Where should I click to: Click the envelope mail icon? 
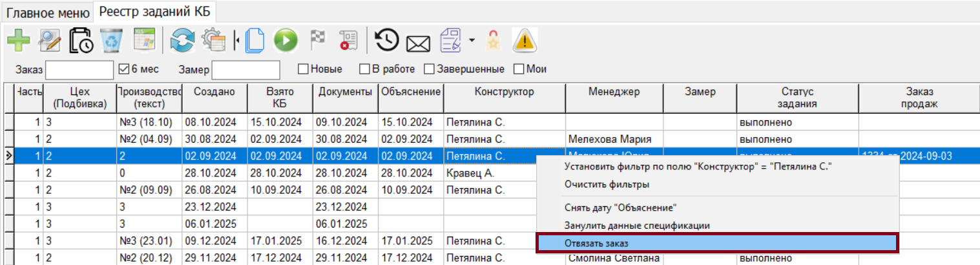click(x=418, y=43)
